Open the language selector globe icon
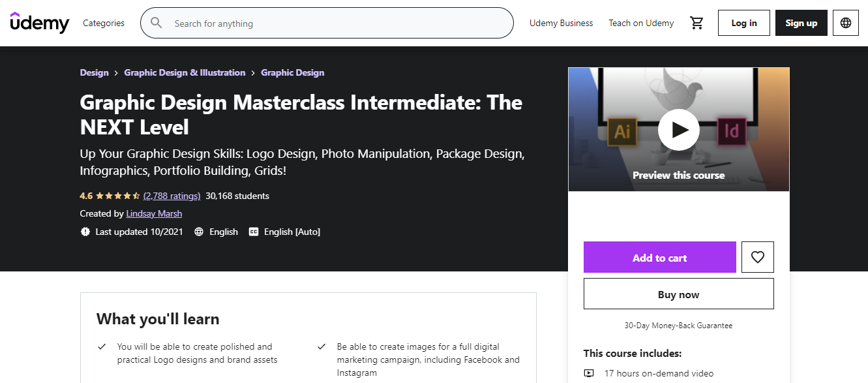This screenshot has width=868, height=383. [845, 23]
